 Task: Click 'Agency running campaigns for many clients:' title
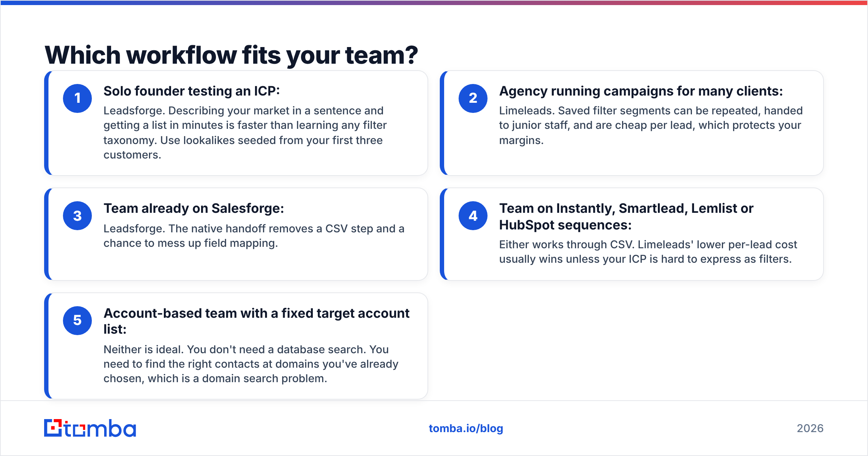pyautogui.click(x=641, y=91)
